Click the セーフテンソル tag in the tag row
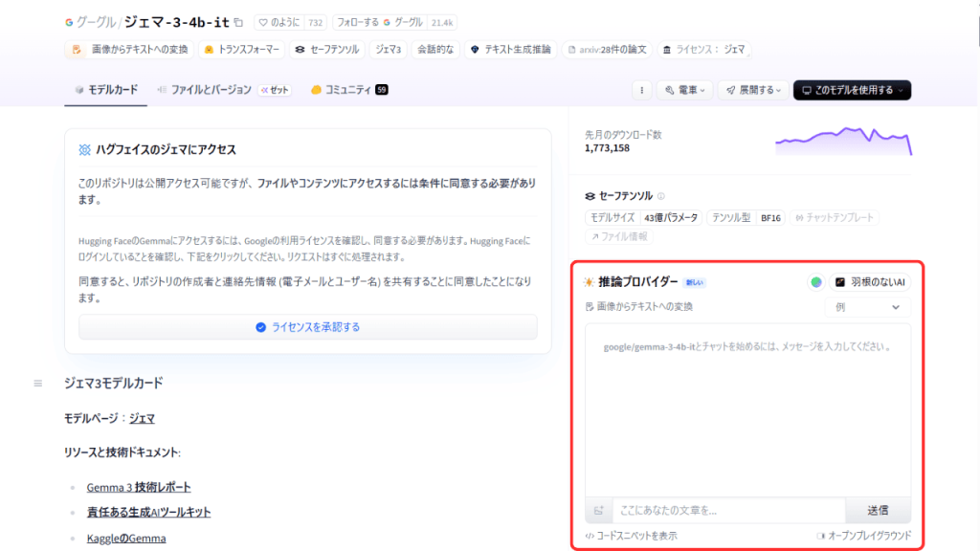Viewport: 980px width, 551px height. point(327,50)
